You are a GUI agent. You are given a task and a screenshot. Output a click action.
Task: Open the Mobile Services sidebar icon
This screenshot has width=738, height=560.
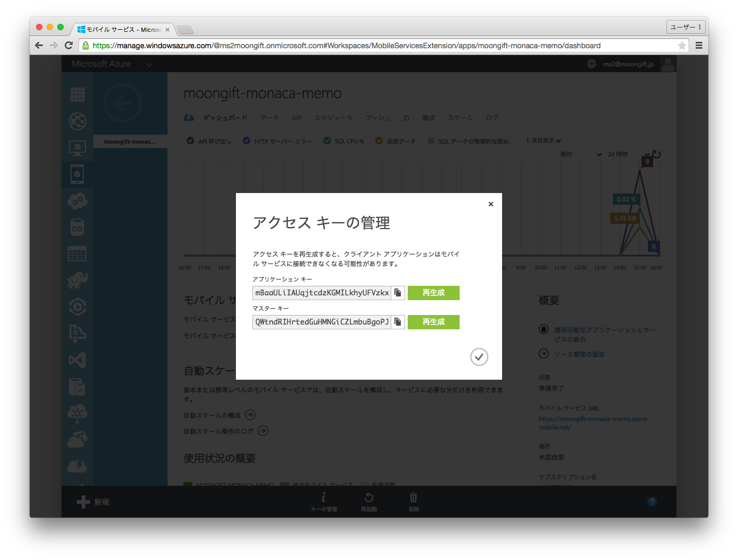click(x=77, y=174)
